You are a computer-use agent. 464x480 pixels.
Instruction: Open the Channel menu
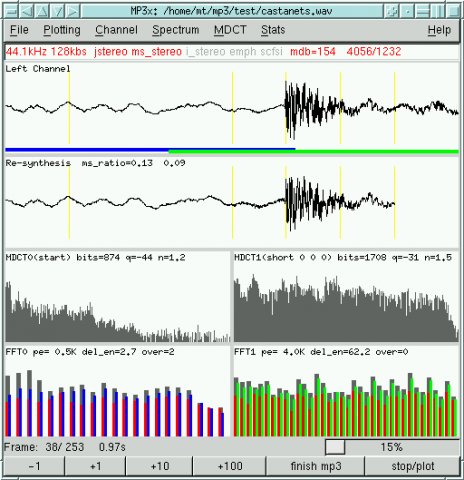pyautogui.click(x=116, y=30)
